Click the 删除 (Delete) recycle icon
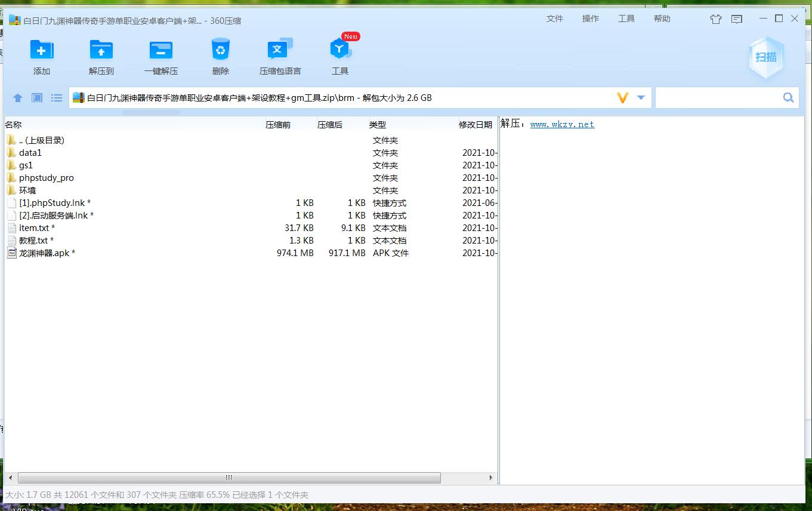 click(221, 51)
